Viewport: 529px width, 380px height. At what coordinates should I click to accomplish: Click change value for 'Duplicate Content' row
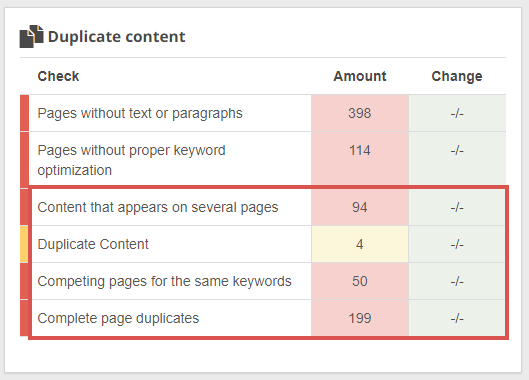click(457, 244)
